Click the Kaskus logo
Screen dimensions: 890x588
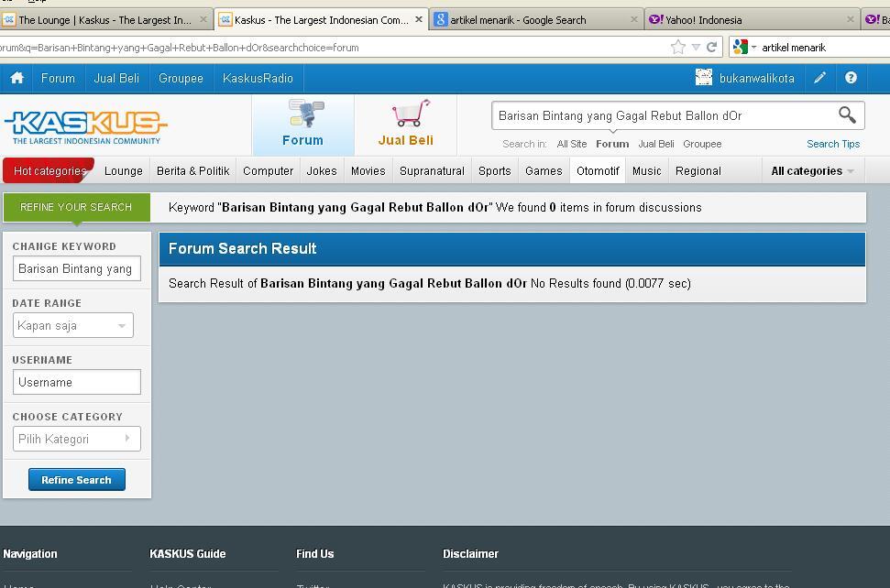coord(86,126)
